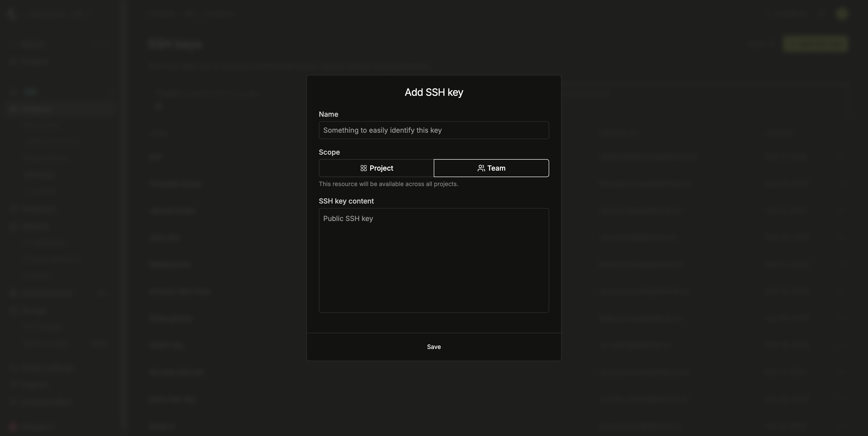Save the new SSH key
Screen dimensions: 868x436
(434, 346)
